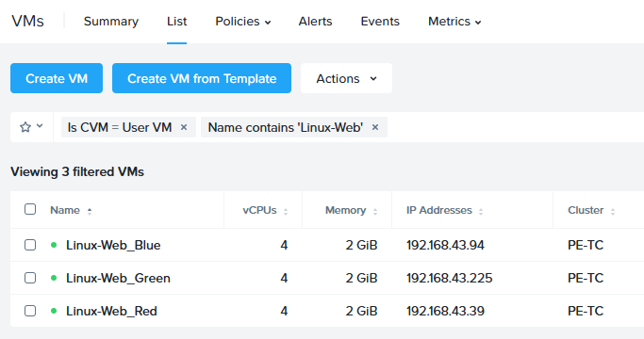Sort by Memory column arrows

pos(375,211)
